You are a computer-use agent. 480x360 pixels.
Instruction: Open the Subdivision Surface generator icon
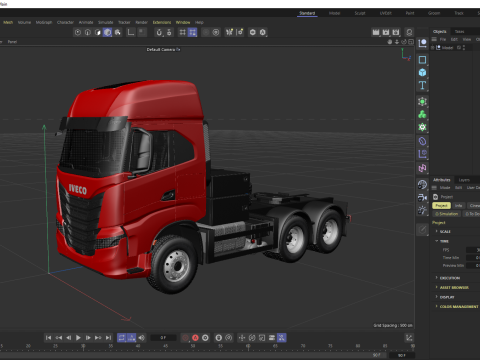422,102
